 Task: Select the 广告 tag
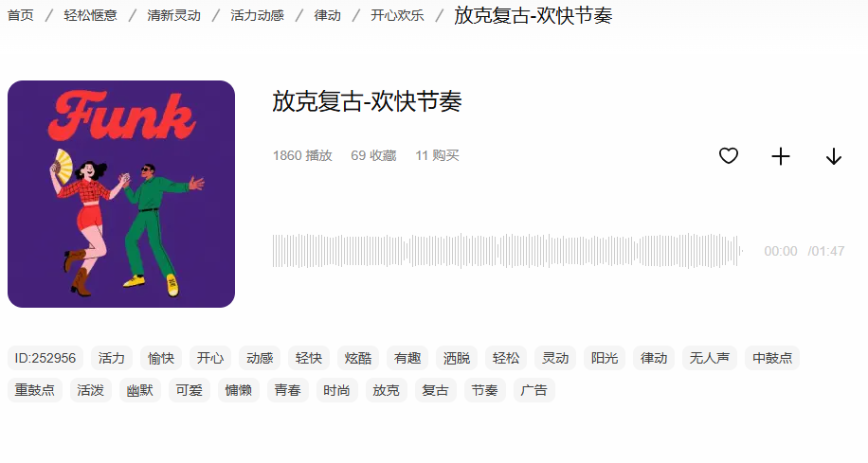tap(533, 390)
